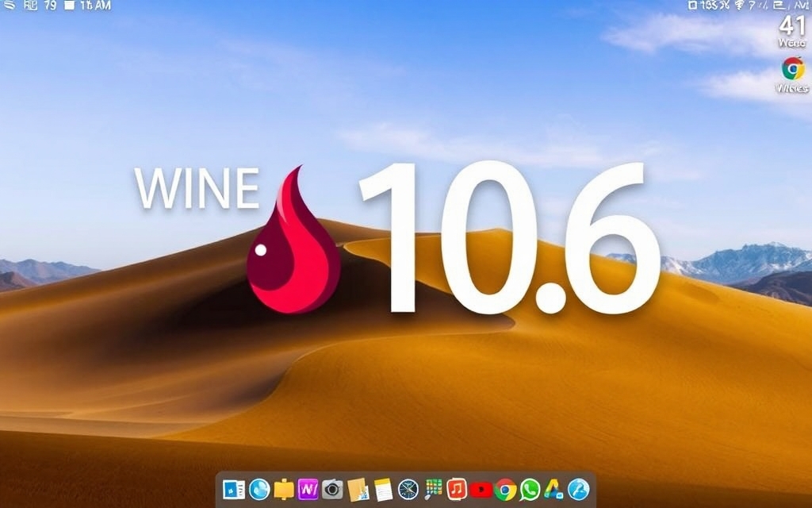Open the camera app in the dock

coord(332,489)
